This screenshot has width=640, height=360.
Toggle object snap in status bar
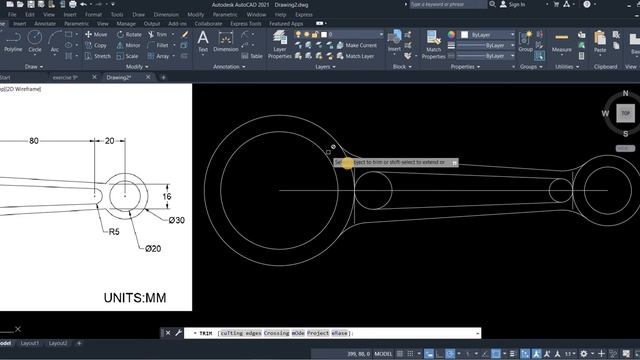pos(496,353)
